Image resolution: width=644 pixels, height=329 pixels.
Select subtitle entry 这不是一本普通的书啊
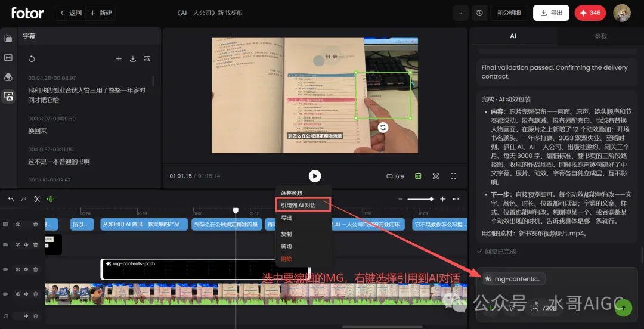pyautogui.click(x=59, y=162)
